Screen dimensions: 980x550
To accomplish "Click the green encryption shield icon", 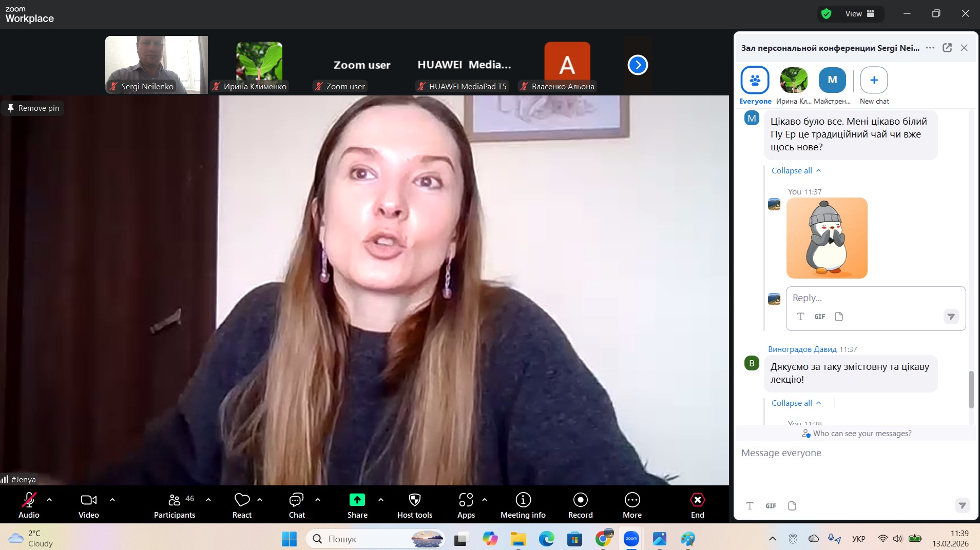I will pos(826,14).
